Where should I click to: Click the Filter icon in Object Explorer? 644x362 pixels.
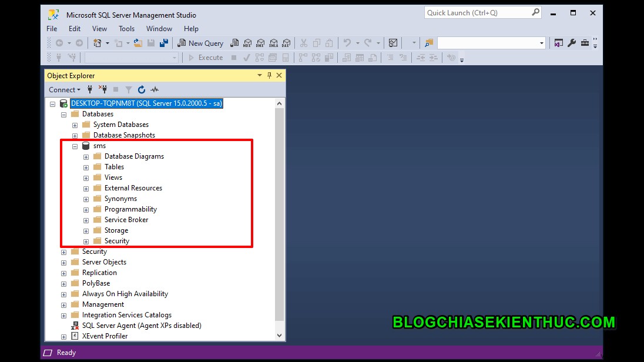(x=129, y=89)
